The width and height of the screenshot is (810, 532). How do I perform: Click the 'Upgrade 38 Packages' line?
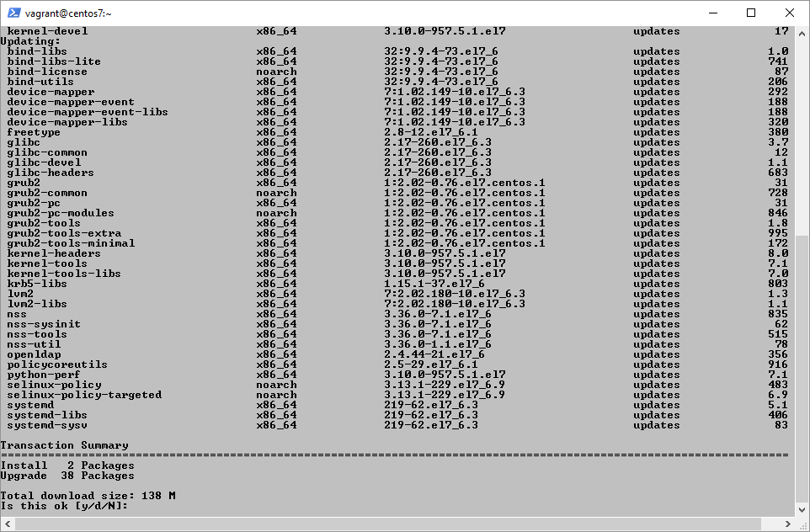click(67, 476)
